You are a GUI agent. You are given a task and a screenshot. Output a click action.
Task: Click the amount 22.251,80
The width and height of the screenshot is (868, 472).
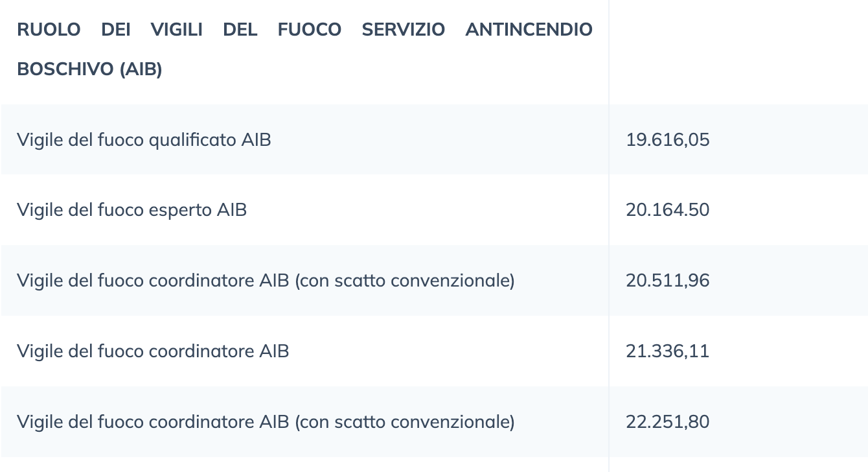[668, 422]
